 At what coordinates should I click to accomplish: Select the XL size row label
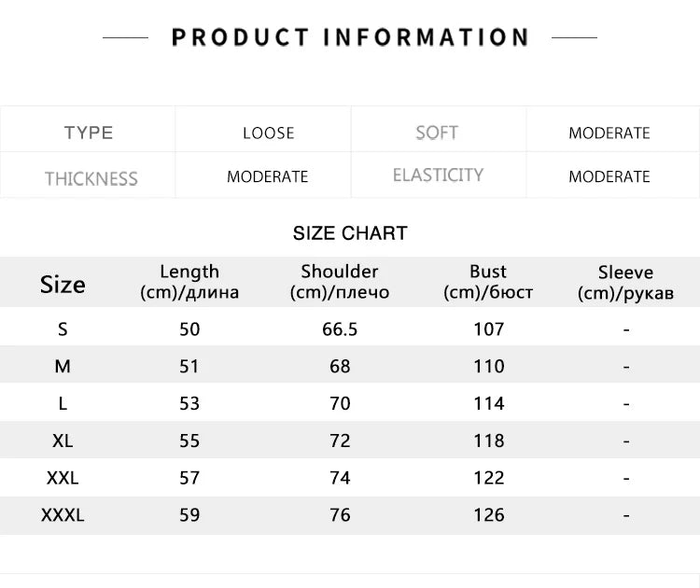63,441
